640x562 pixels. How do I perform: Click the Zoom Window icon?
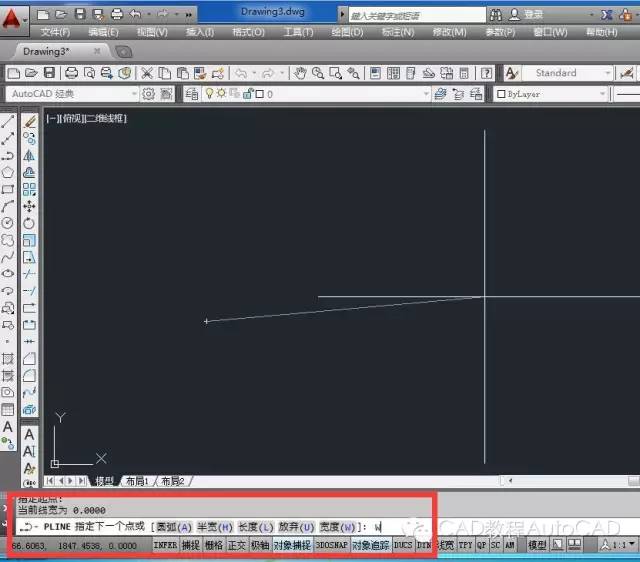click(x=336, y=73)
